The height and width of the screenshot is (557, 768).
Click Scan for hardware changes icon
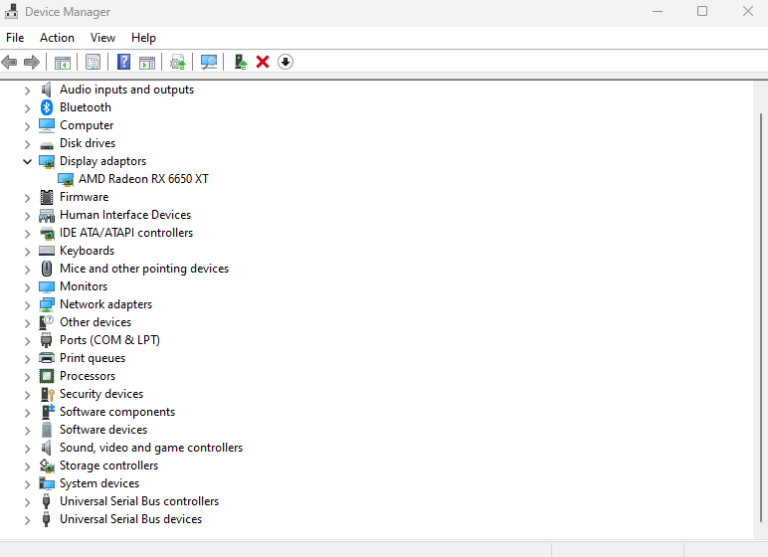[209, 62]
